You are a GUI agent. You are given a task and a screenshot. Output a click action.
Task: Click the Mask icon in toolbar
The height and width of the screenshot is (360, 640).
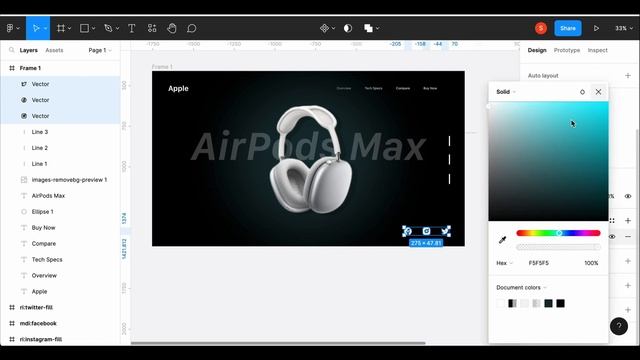pos(348,28)
